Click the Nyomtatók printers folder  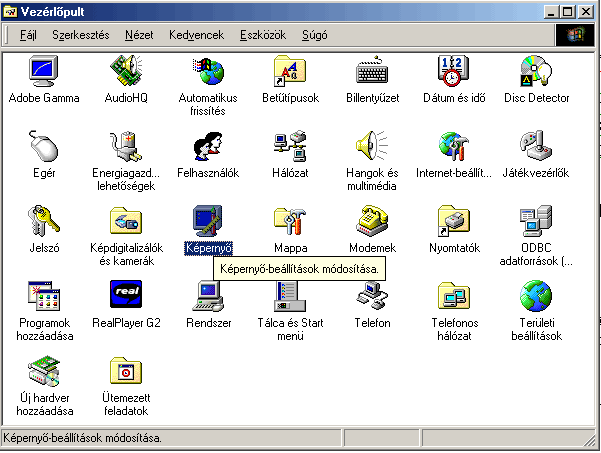click(454, 222)
